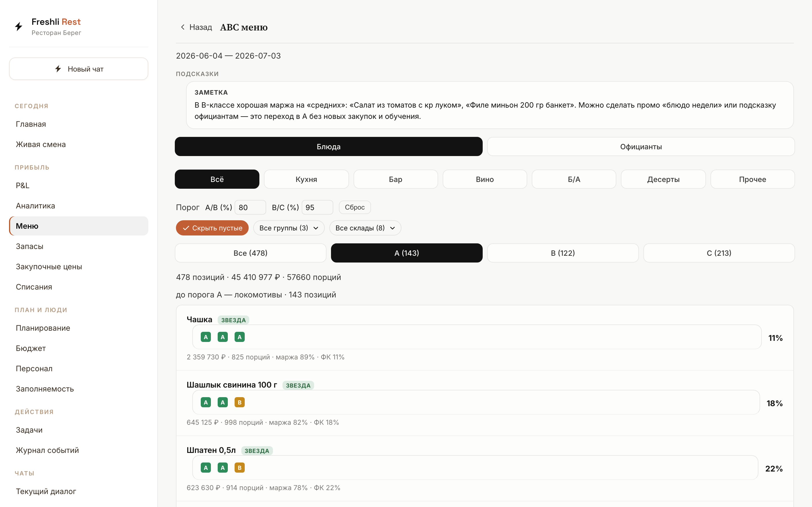Image resolution: width=812 pixels, height=507 pixels.
Task: Click the ЗВЕЗДА tag next to Шпатен 0,5л
Action: (257, 451)
